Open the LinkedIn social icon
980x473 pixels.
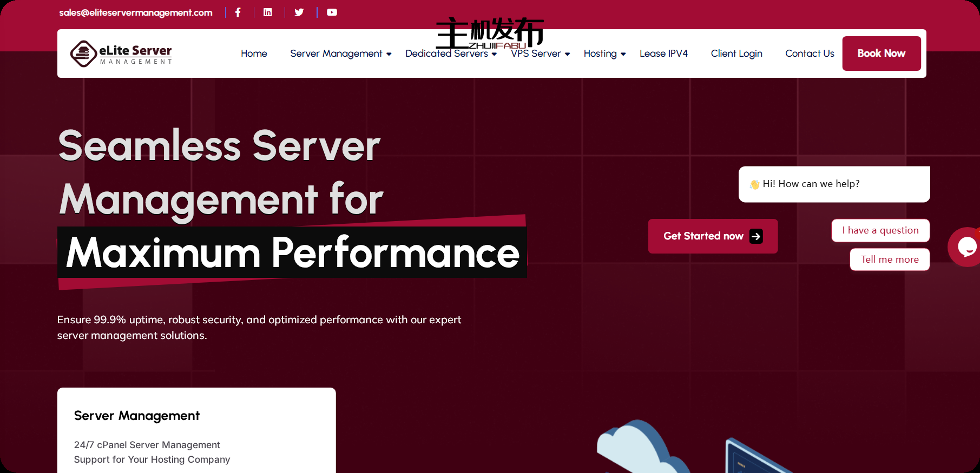[268, 12]
